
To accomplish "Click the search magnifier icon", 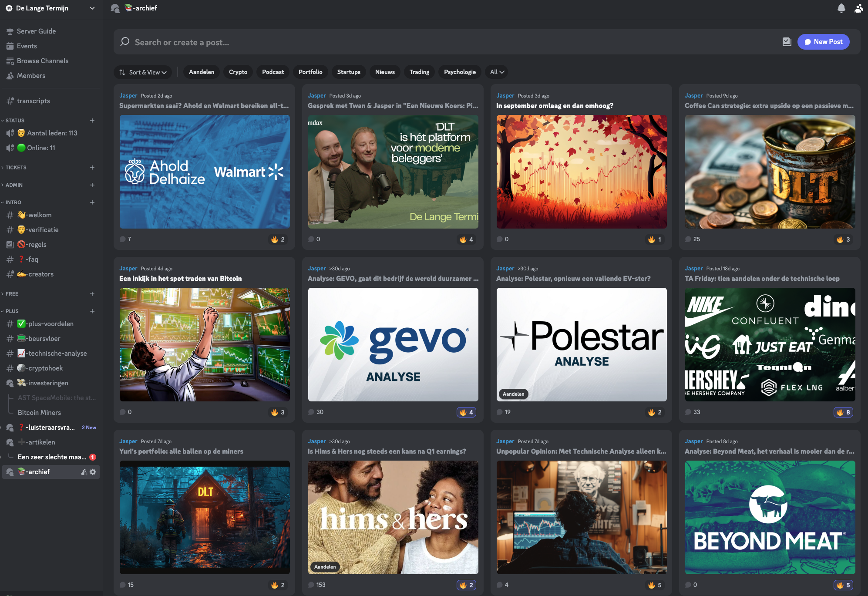I will pyautogui.click(x=125, y=42).
